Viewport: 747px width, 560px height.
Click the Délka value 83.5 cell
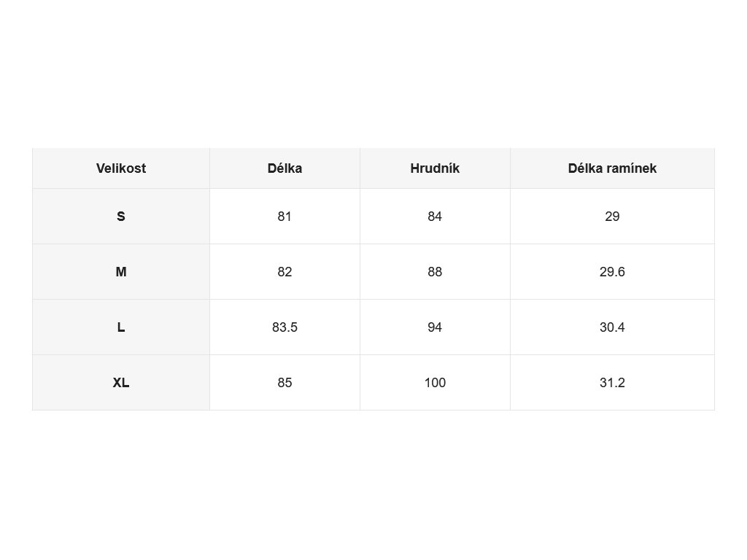285,327
